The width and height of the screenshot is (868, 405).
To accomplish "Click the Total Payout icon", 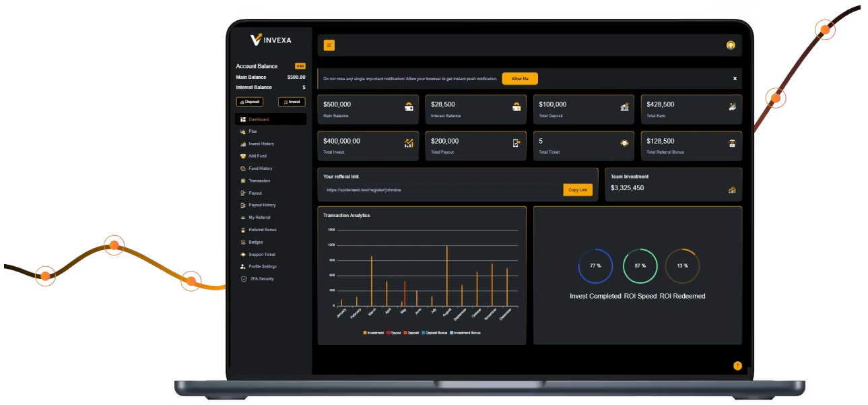I will tap(516, 143).
